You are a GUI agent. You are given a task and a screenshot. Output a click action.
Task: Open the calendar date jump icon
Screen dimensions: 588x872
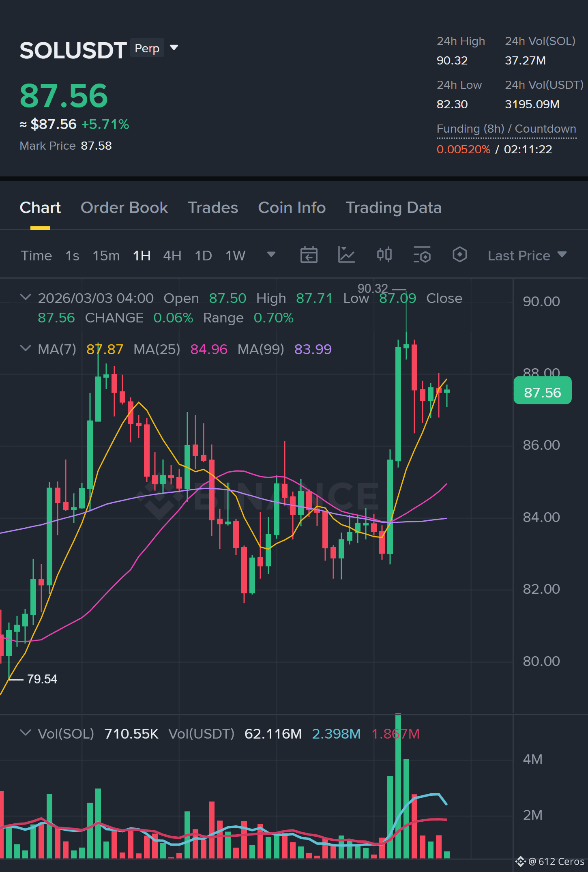[309, 255]
